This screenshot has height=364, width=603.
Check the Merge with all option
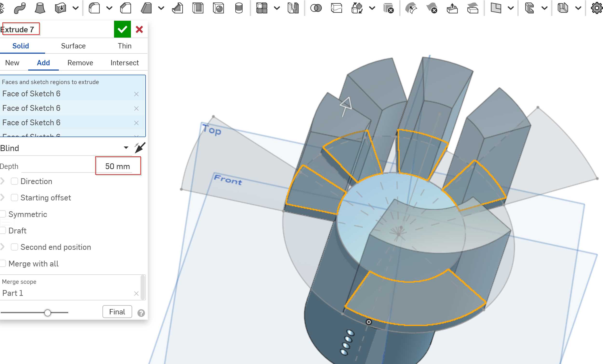(x=4, y=264)
